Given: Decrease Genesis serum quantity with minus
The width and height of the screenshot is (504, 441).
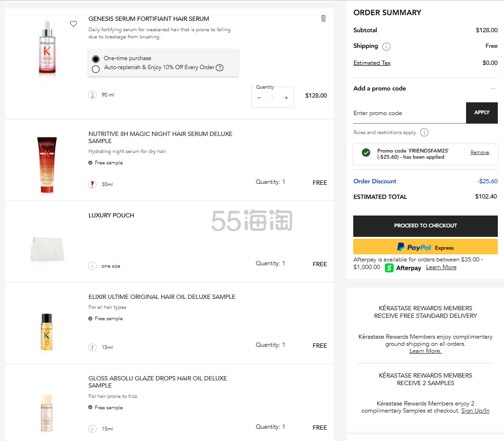Looking at the screenshot, I should 259,98.
